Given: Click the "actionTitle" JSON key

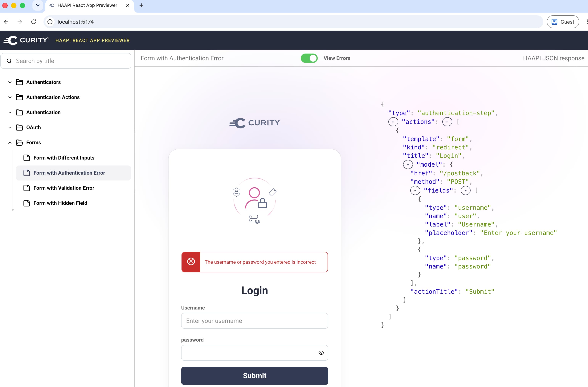Looking at the screenshot, I should coord(434,292).
